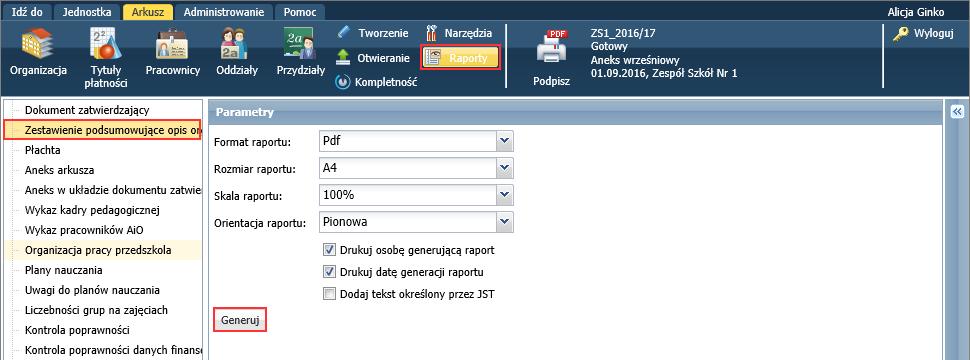970x360 pixels.
Task: Click the Orientacja raportu Pionowa field
Action: (x=408, y=221)
